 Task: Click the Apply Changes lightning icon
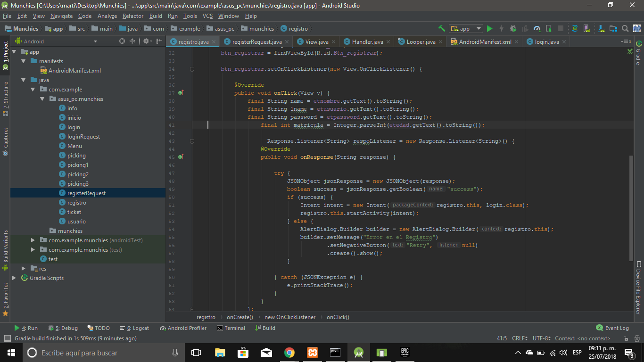point(501,28)
